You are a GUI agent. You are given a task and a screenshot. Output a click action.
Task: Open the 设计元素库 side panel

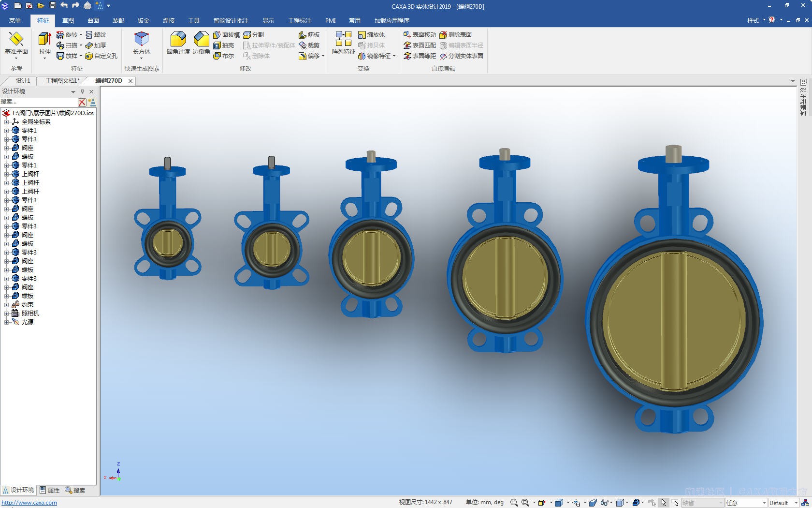(803, 97)
